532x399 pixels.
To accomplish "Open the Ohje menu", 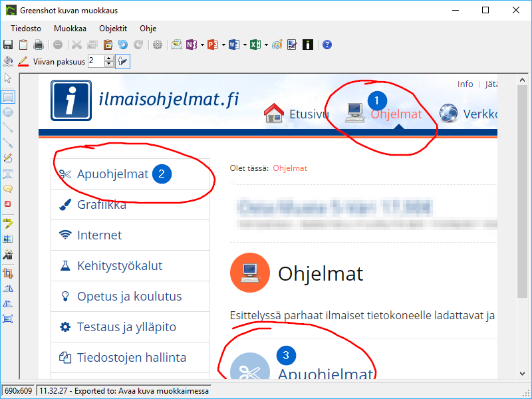I will (148, 29).
